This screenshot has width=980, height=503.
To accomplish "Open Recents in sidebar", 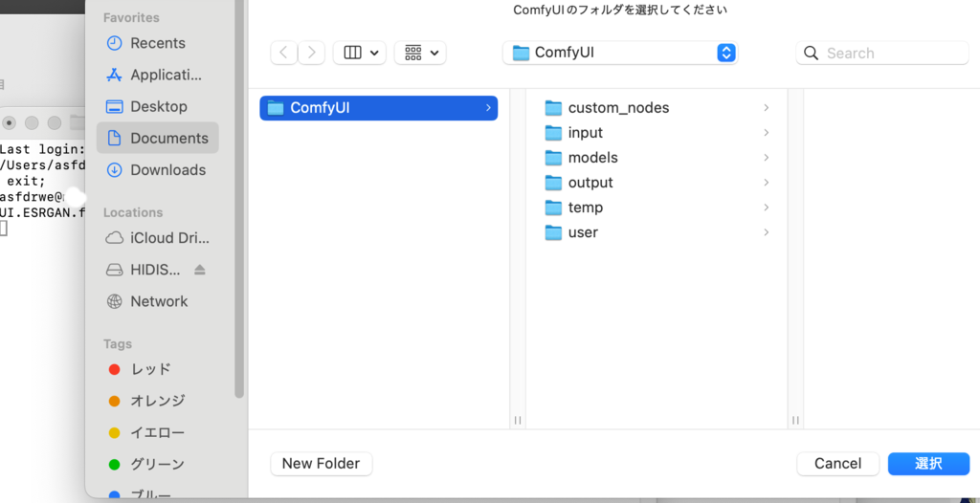I will pyautogui.click(x=158, y=43).
